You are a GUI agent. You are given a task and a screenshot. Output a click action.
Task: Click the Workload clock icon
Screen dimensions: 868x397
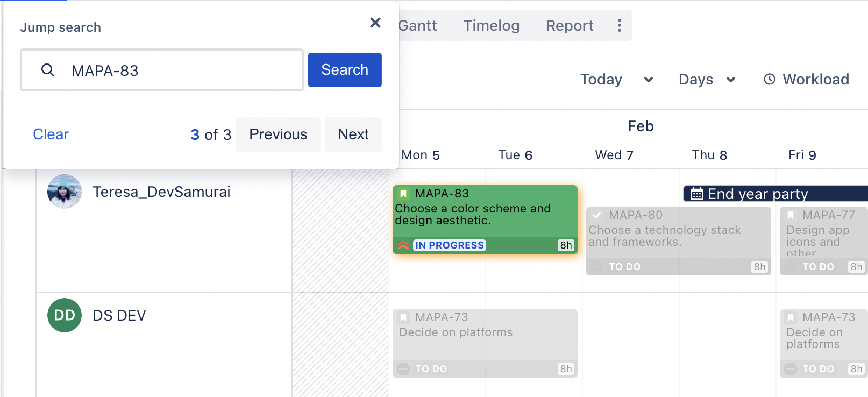(770, 79)
